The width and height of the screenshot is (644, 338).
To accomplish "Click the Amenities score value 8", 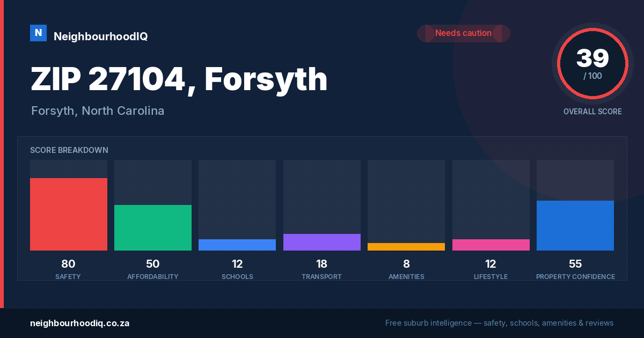I will [406, 264].
